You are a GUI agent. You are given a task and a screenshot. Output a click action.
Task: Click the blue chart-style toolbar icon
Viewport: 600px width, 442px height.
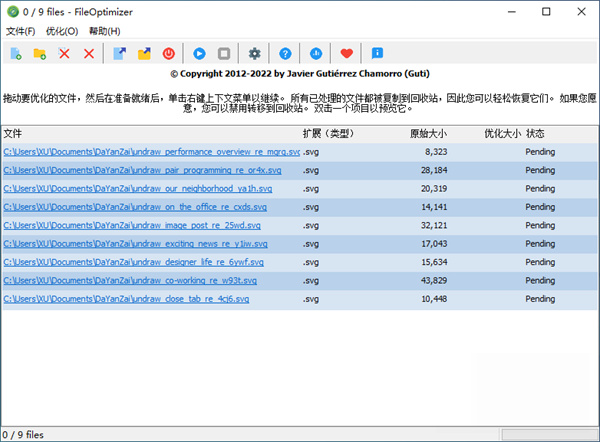point(316,53)
